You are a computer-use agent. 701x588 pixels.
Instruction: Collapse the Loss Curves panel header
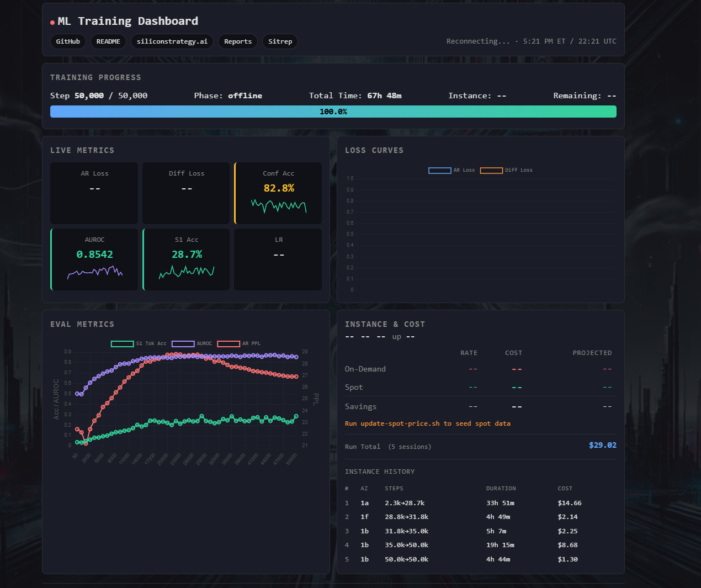click(374, 150)
